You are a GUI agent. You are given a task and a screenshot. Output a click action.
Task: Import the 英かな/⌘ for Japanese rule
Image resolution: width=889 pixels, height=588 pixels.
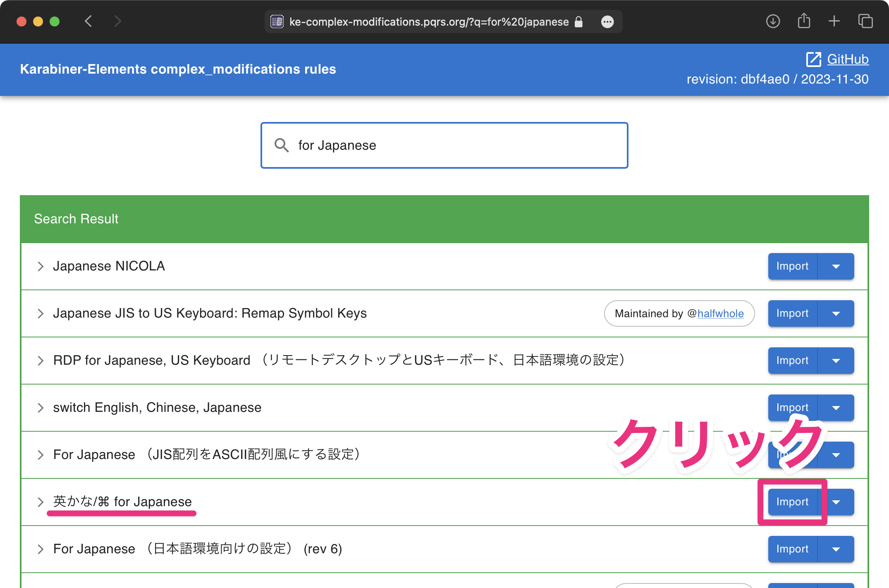click(x=792, y=502)
